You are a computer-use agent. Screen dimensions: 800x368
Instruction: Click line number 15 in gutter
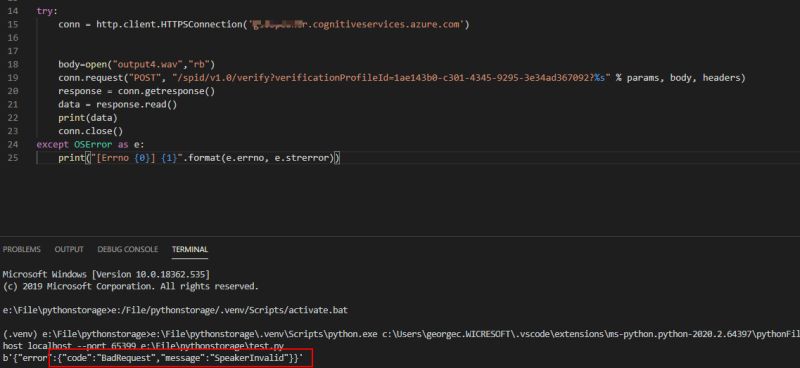tap(13, 24)
